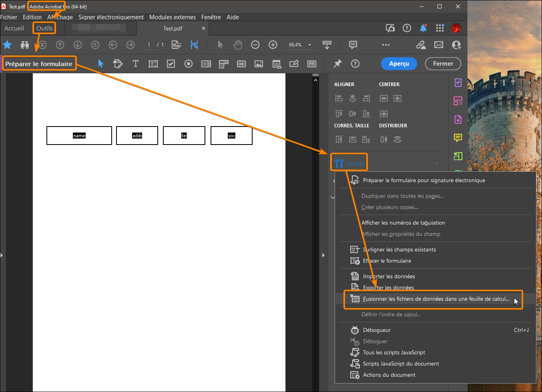Enable Afficher les numéros de tabulation
Screen dimensions: 542x392
[x=403, y=223]
